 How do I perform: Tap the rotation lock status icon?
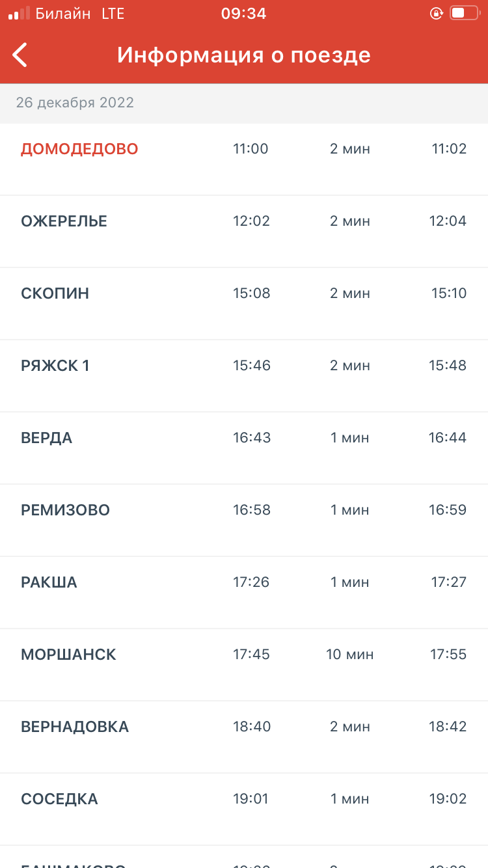[437, 13]
